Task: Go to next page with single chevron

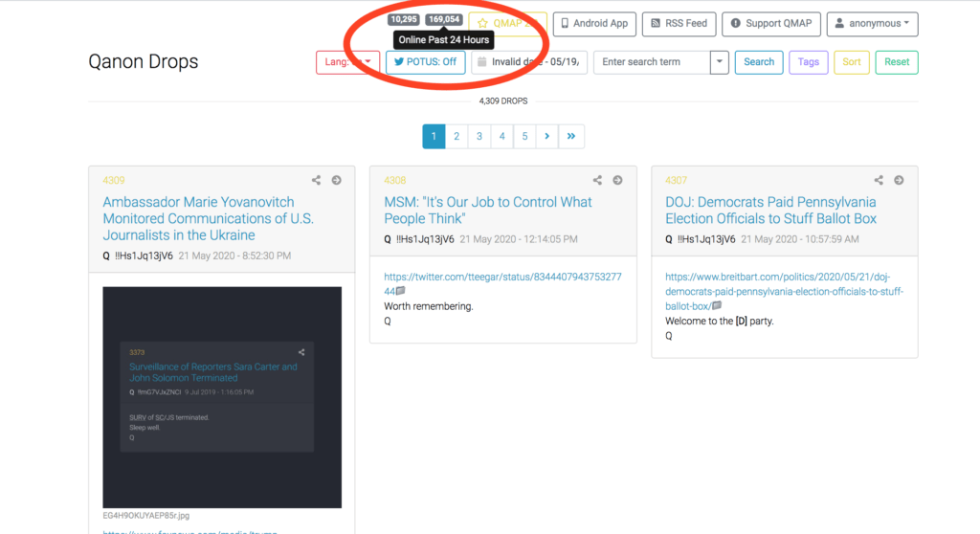Action: [x=547, y=137]
